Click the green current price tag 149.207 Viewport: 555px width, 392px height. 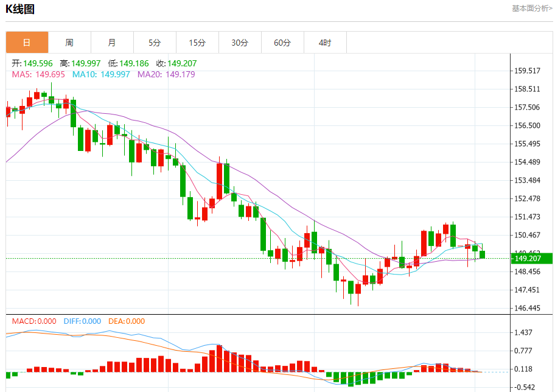532,259
